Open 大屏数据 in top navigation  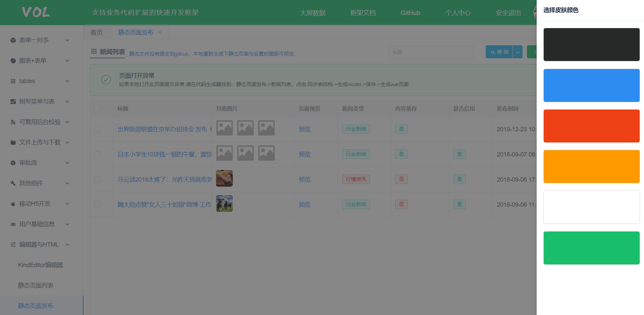[x=313, y=13]
